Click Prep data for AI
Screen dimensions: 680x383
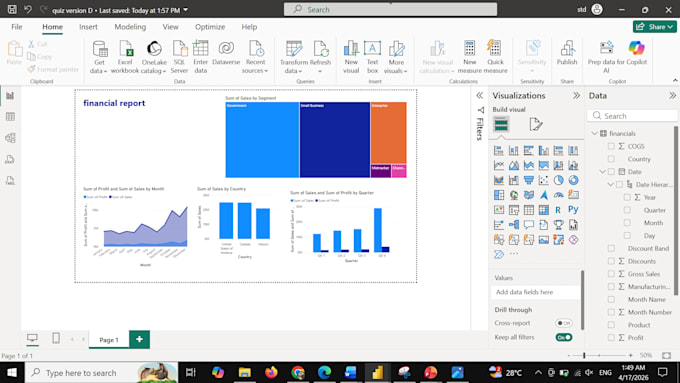(x=606, y=57)
